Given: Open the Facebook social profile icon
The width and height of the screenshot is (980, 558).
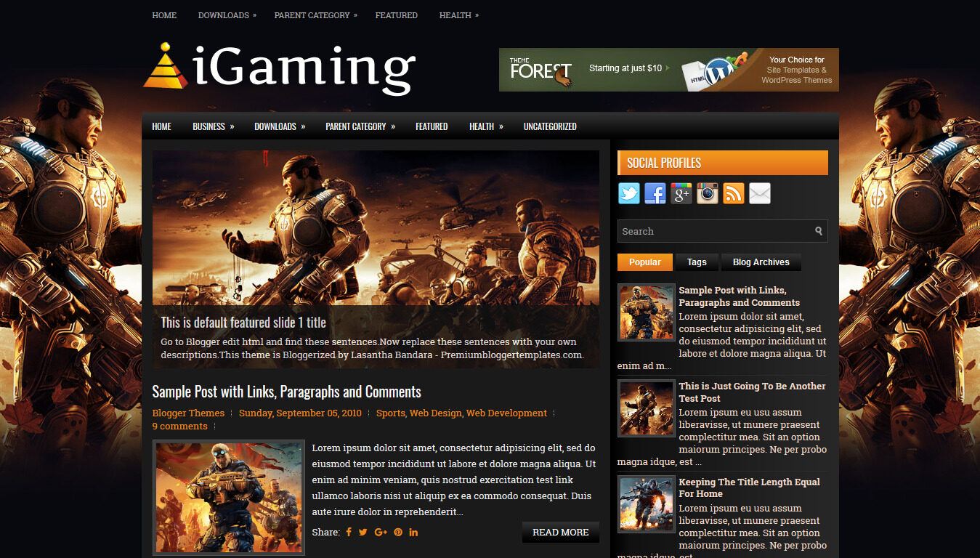Looking at the screenshot, I should (x=655, y=193).
